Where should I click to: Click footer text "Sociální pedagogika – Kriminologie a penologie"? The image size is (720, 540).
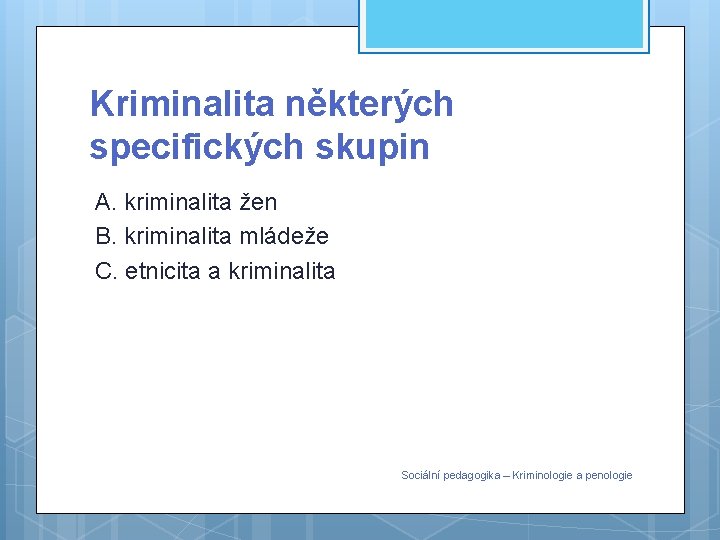tap(517, 475)
